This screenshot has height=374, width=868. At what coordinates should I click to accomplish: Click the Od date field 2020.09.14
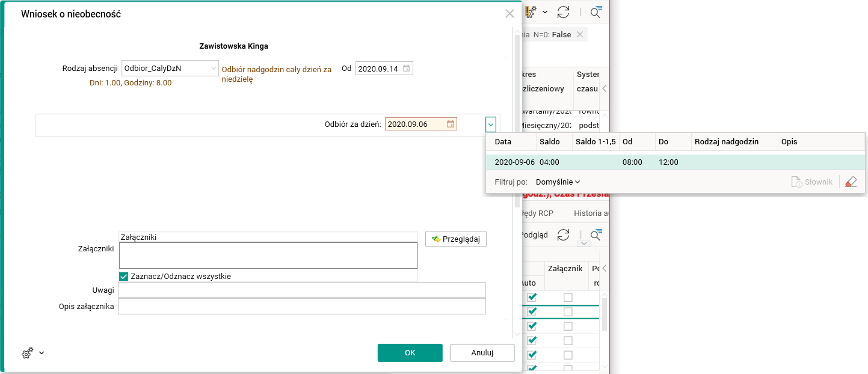(384, 69)
